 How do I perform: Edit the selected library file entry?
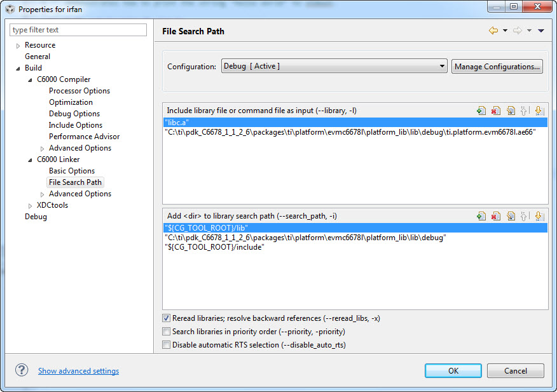[511, 111]
